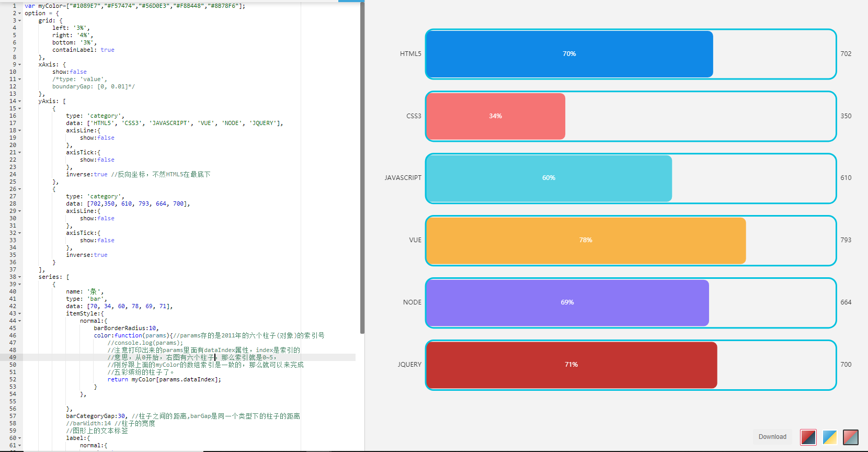Click the value 793 beside VUE bar
868x452 pixels.
(846, 240)
